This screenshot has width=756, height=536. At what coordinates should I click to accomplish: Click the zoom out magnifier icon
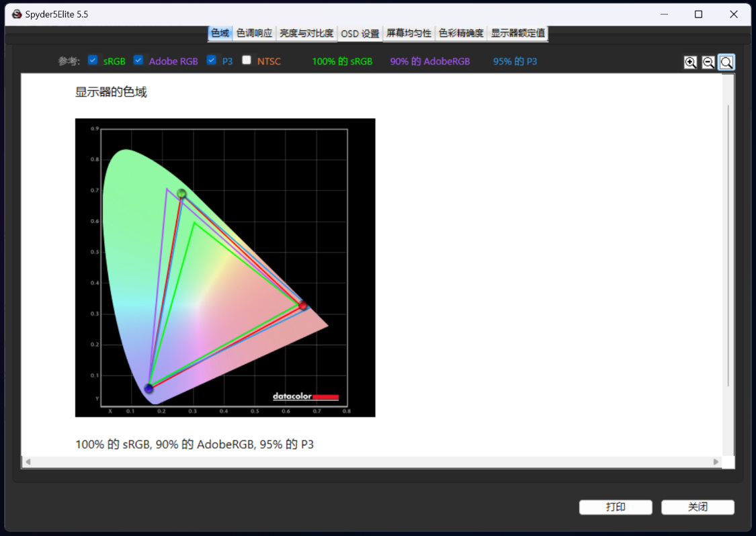[708, 62]
